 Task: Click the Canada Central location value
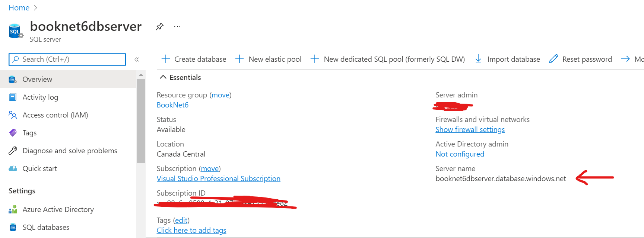(x=181, y=154)
